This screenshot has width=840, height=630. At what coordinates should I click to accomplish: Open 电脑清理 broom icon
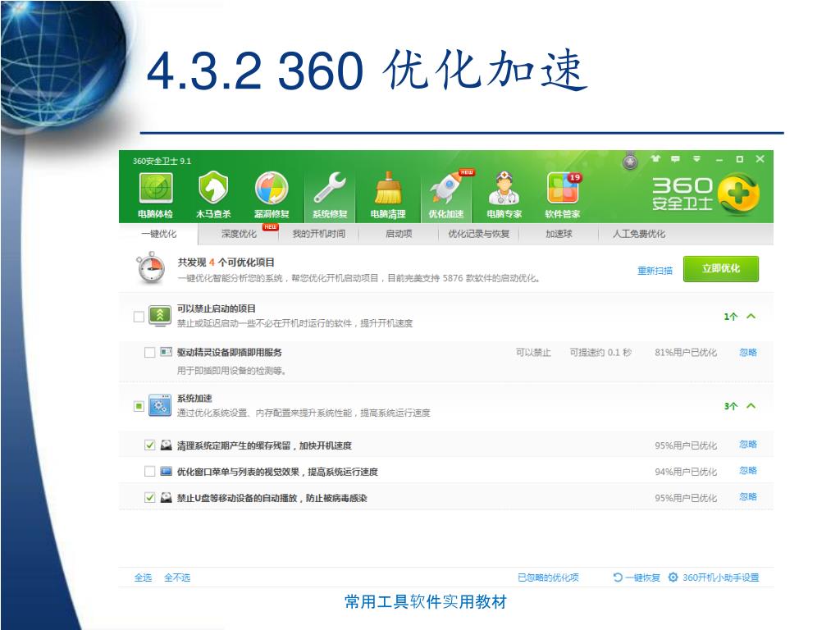[388, 195]
